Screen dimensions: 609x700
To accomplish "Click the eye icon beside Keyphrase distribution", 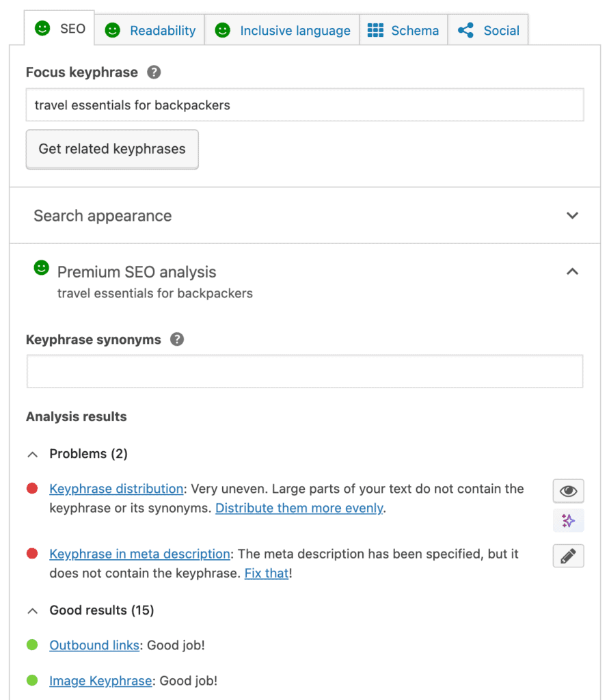I will coord(568,490).
